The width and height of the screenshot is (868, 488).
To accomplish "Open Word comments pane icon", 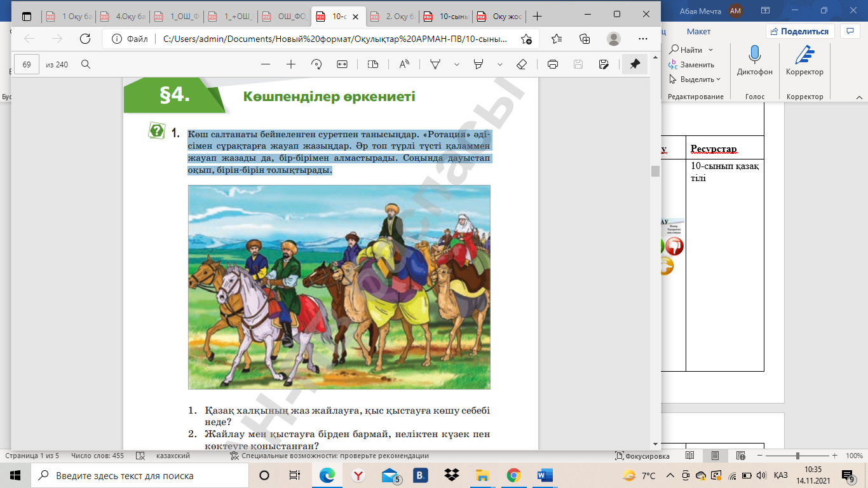I will click(850, 31).
